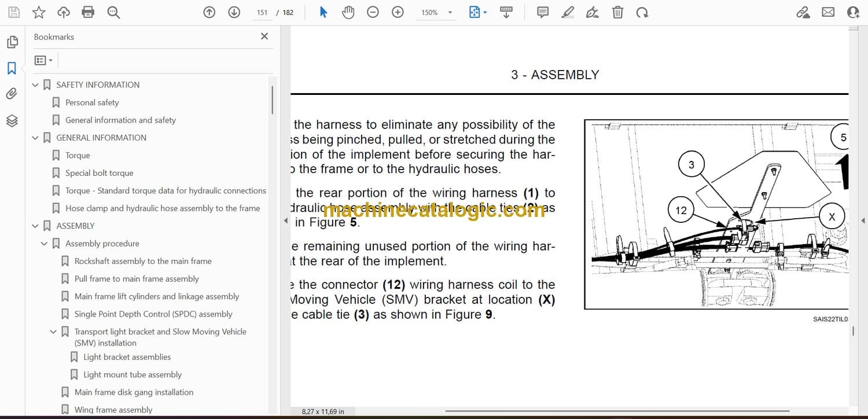Open the Wing frame assembly bookmark

click(113, 410)
